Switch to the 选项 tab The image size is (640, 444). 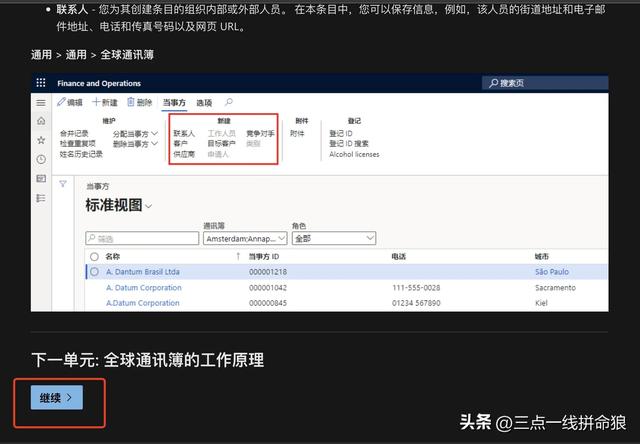(x=204, y=103)
